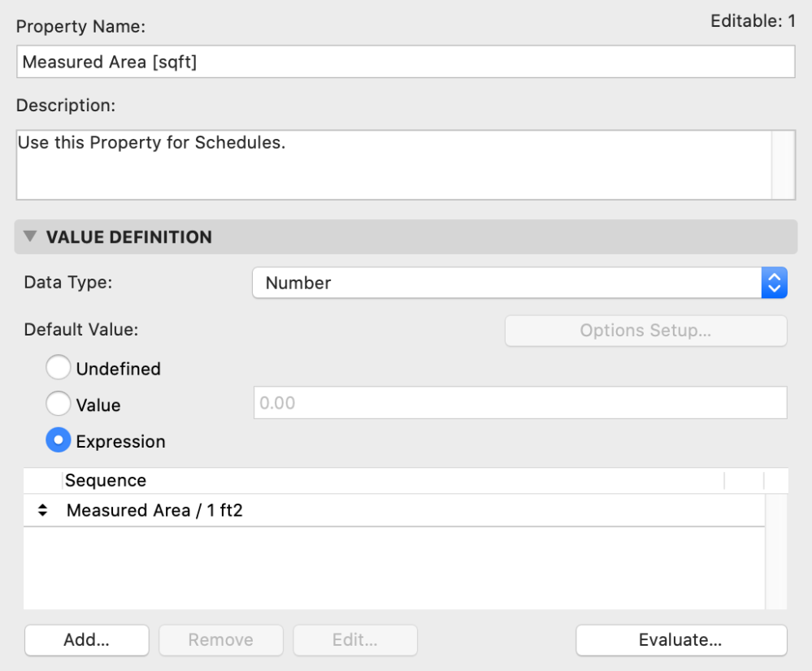The height and width of the screenshot is (671, 812).
Task: Click the Add... button
Action: click(x=87, y=640)
